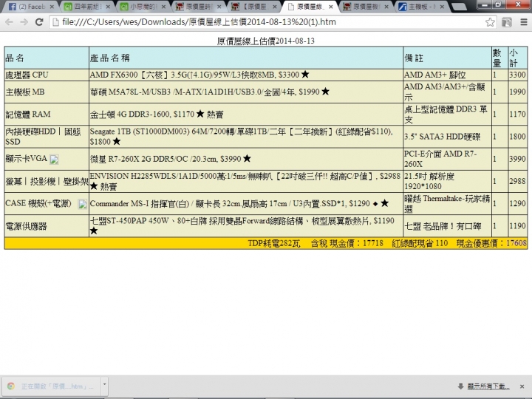The height and width of the screenshot is (399, 532).
Task: Open the Chrome hamburger menu
Action: coord(524,22)
